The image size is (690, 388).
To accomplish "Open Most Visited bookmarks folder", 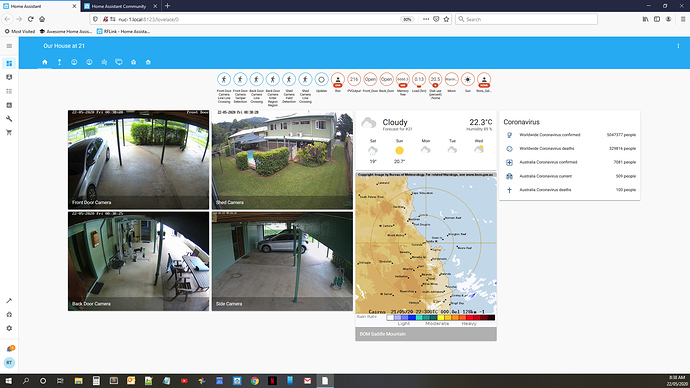I will (x=20, y=31).
